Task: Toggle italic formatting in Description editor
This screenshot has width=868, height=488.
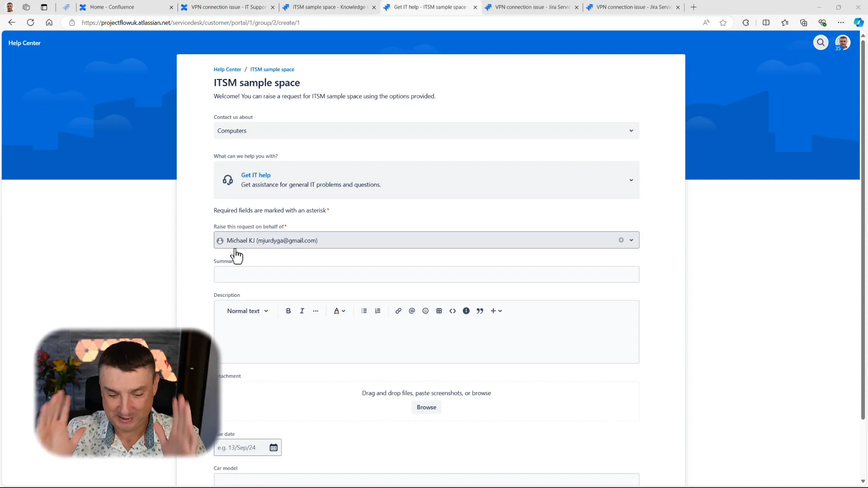Action: point(302,311)
